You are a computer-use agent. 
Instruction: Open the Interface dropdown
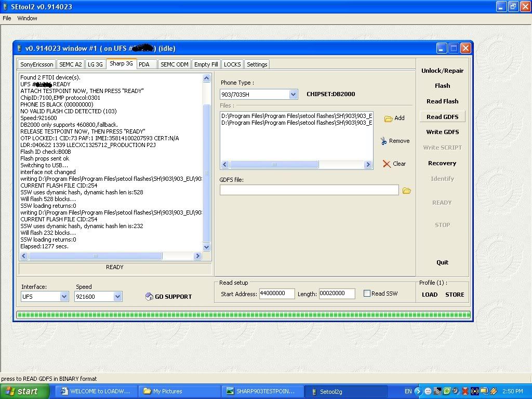point(64,297)
